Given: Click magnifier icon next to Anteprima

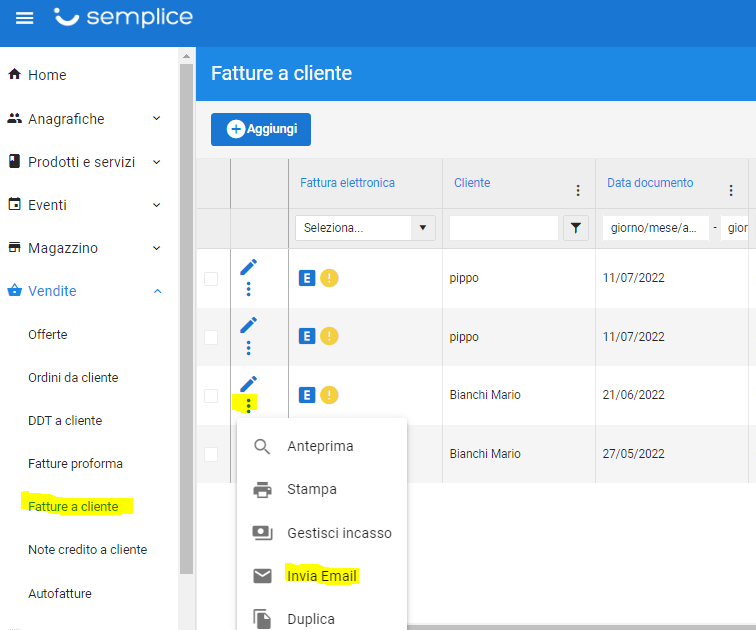Looking at the screenshot, I should pos(262,446).
